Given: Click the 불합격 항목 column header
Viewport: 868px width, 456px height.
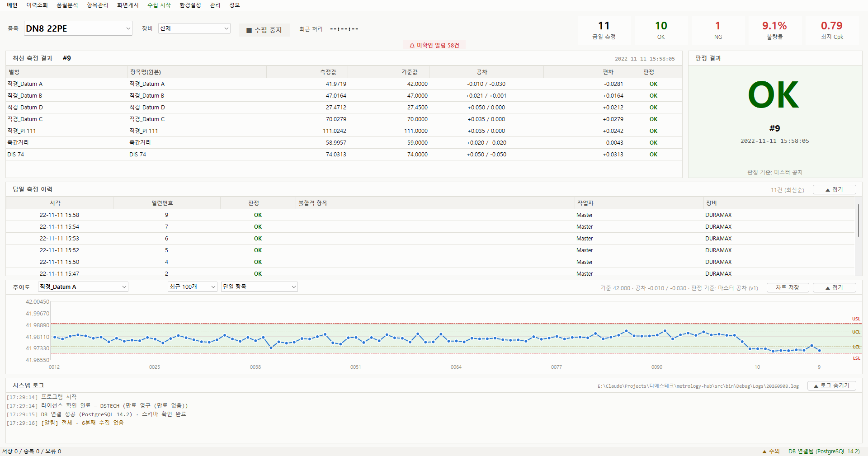Looking at the screenshot, I should 435,203.
